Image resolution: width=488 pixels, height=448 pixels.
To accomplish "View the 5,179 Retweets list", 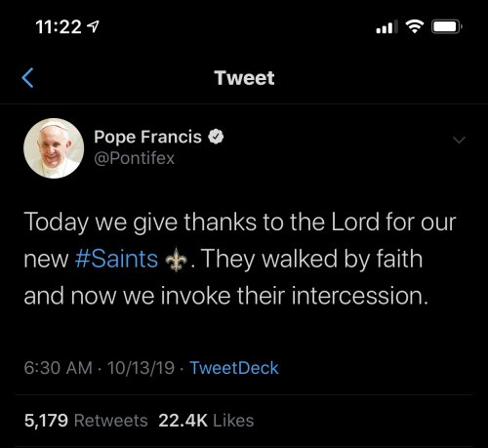I will coord(86,421).
